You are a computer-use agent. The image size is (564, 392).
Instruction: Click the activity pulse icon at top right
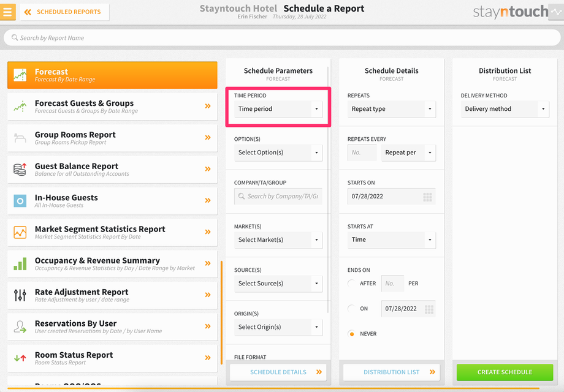tap(556, 12)
